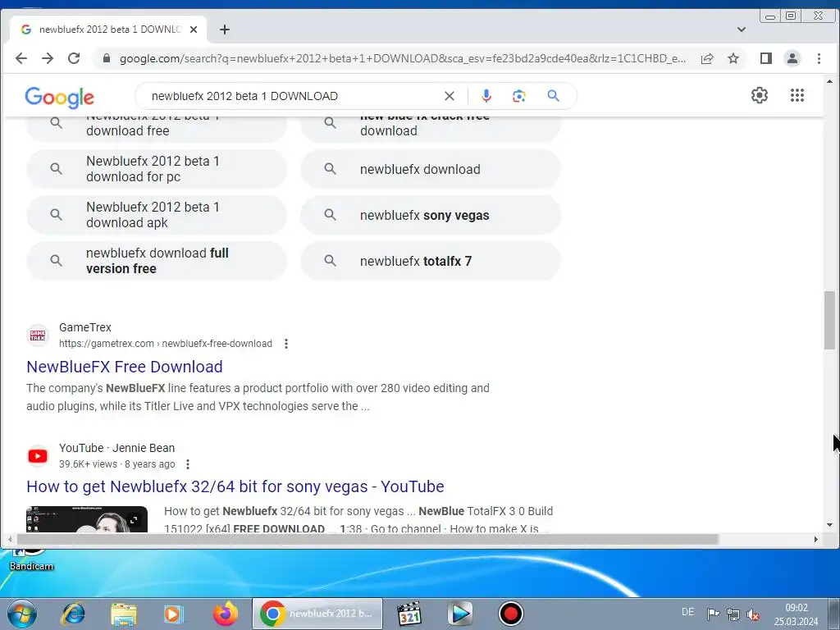Screen dimensions: 840x630
Task: Select suggestion 'newbluefx sony vegas'
Action: pos(431,215)
